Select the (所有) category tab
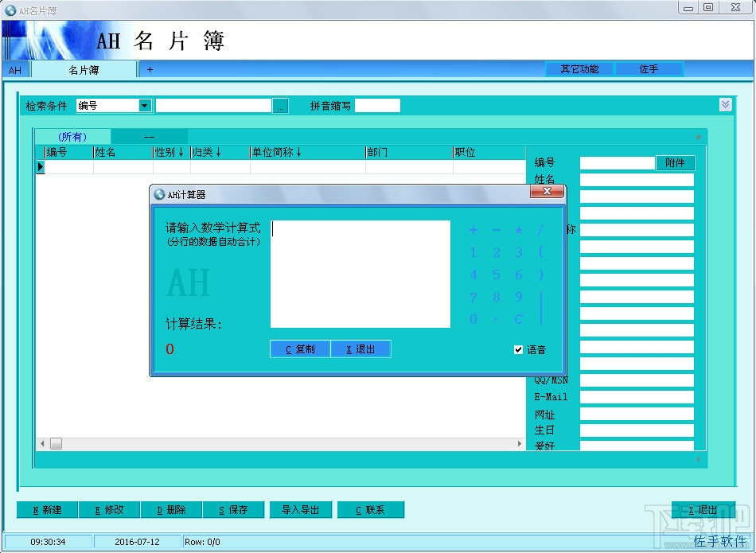This screenshot has width=756, height=553. pyautogui.click(x=71, y=136)
